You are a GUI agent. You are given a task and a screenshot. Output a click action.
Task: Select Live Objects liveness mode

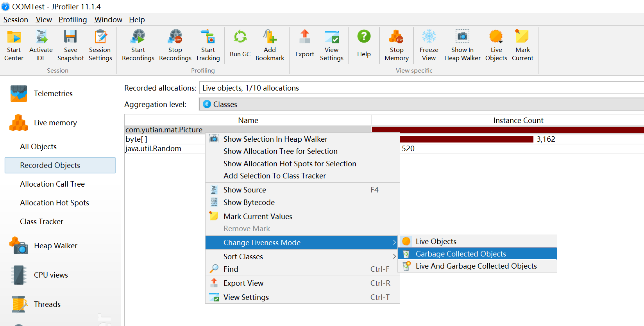tap(436, 242)
